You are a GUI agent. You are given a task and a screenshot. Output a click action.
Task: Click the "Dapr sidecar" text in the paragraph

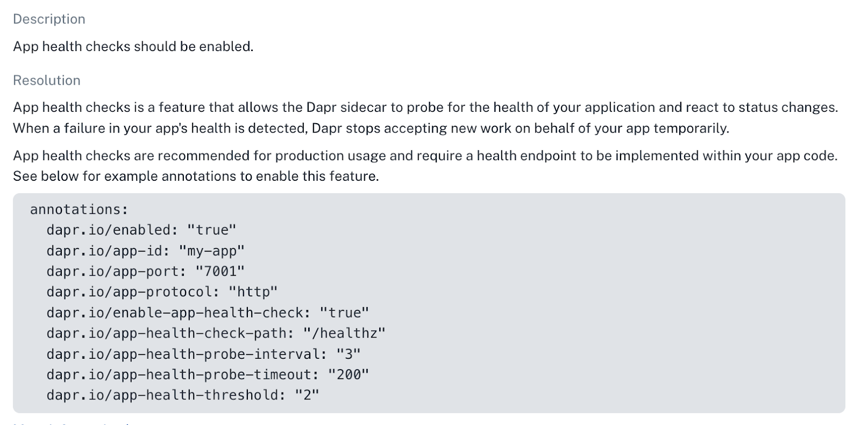point(347,107)
